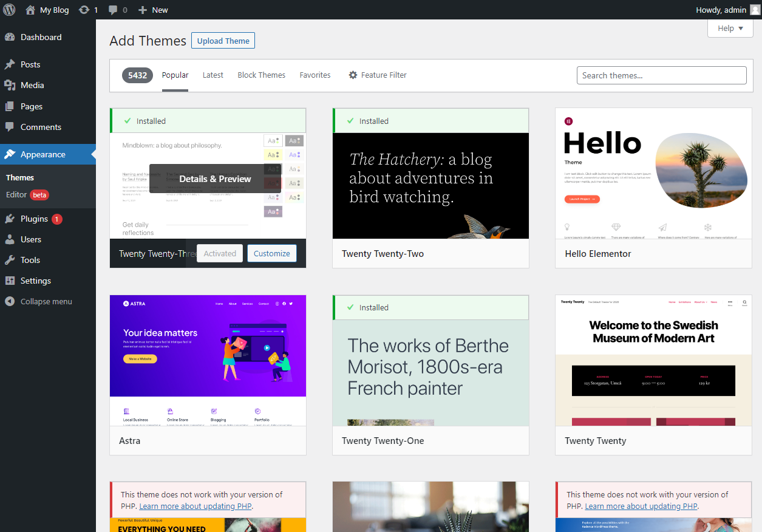Switch to the Popular tab
This screenshot has height=532, width=762.
point(175,75)
